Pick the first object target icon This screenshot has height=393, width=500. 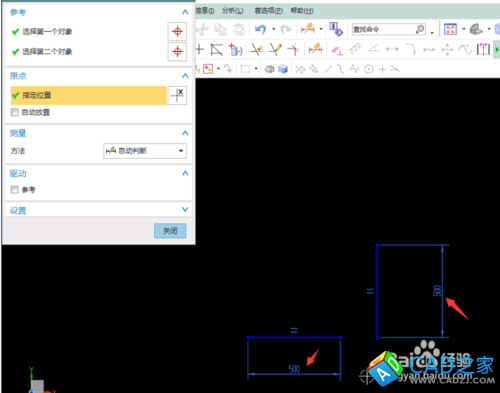(x=177, y=32)
